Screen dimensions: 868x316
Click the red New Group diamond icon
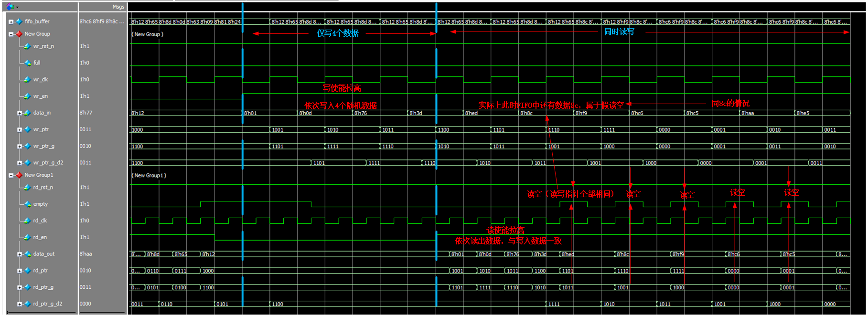point(19,34)
